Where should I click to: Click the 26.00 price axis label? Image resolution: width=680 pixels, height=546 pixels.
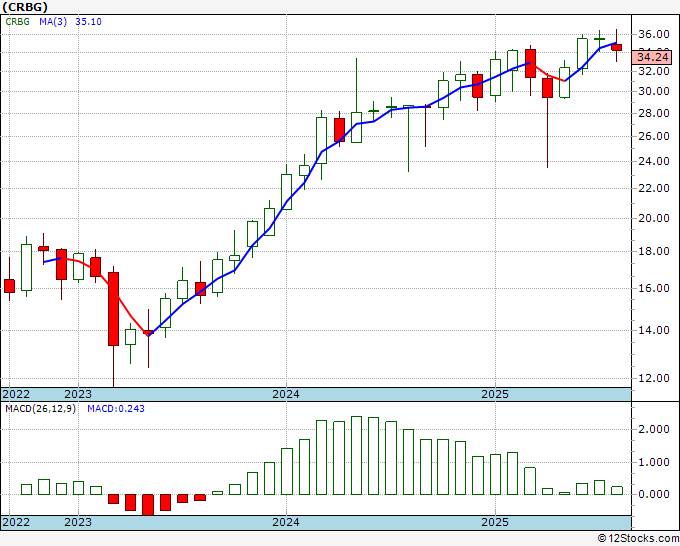pos(654,136)
